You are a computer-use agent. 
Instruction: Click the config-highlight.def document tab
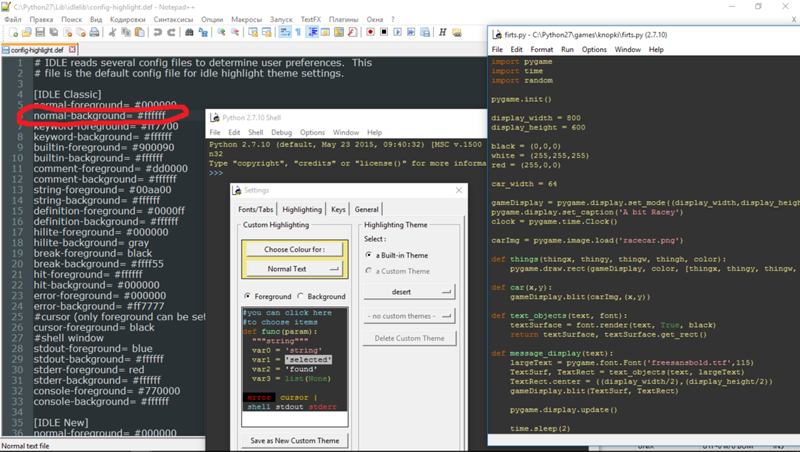coord(37,50)
